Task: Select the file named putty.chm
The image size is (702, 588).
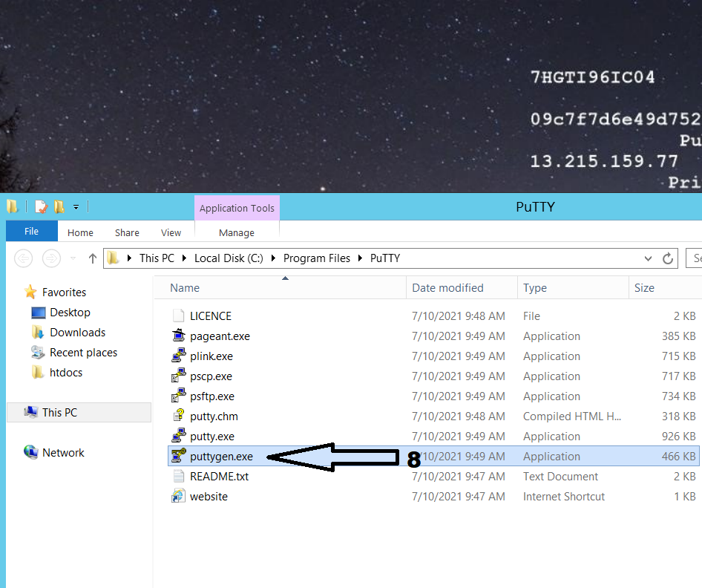Action: [x=214, y=416]
